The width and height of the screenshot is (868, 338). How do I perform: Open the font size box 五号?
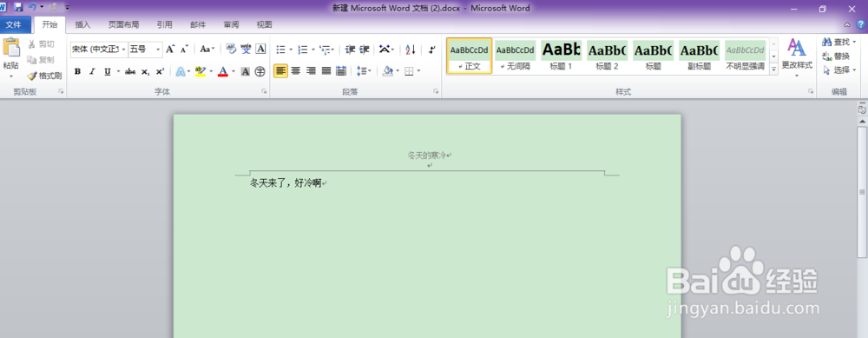tap(146, 50)
